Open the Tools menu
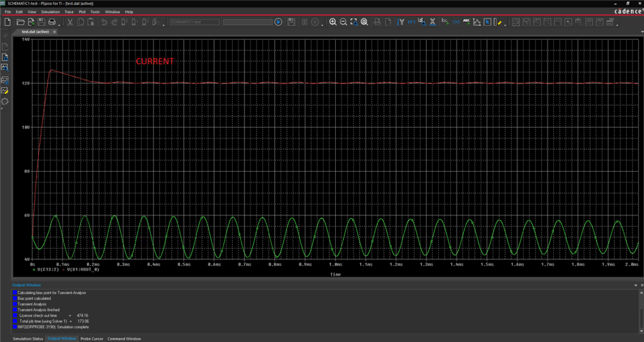644x342 pixels. (95, 12)
